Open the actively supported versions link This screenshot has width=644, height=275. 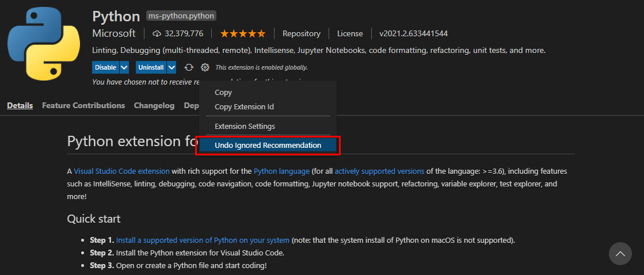point(379,171)
